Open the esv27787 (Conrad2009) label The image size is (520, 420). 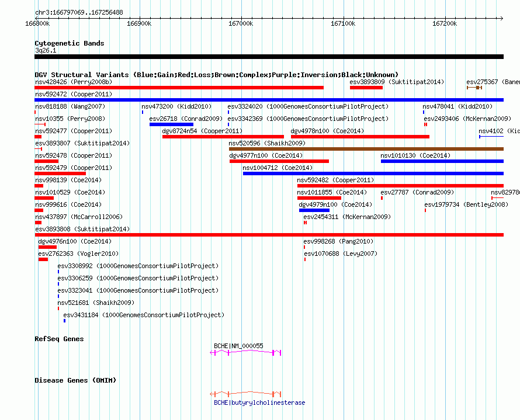417,192
